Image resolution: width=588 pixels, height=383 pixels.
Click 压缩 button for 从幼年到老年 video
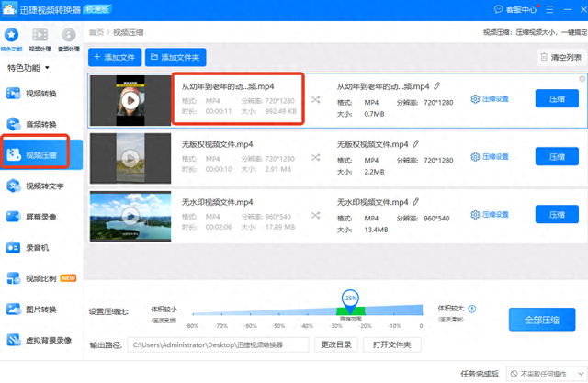click(x=557, y=98)
